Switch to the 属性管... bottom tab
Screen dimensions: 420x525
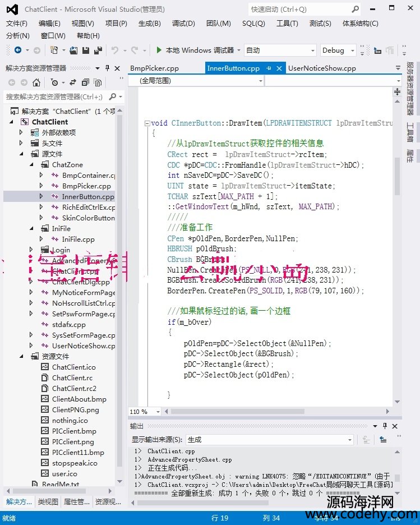pyautogui.click(x=77, y=501)
